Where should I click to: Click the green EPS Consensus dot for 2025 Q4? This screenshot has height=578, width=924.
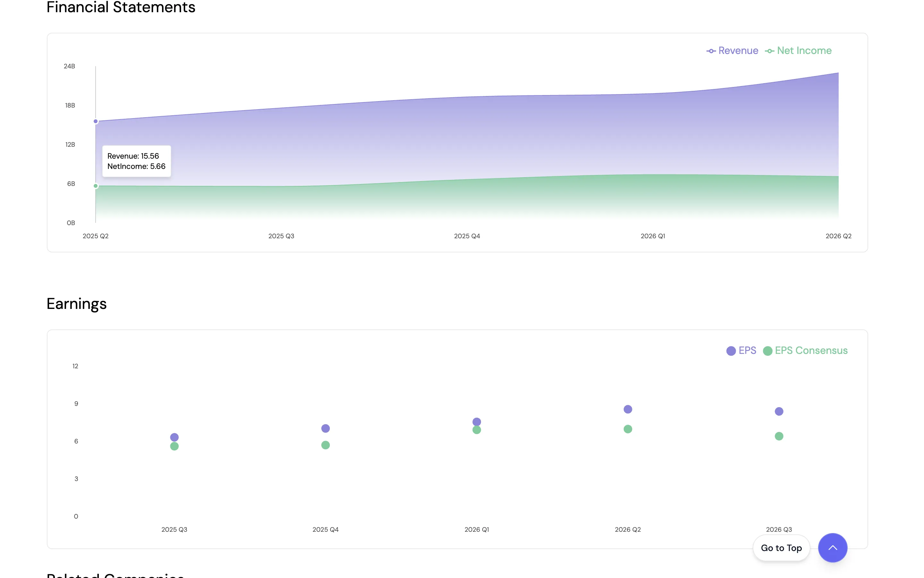pos(325,445)
